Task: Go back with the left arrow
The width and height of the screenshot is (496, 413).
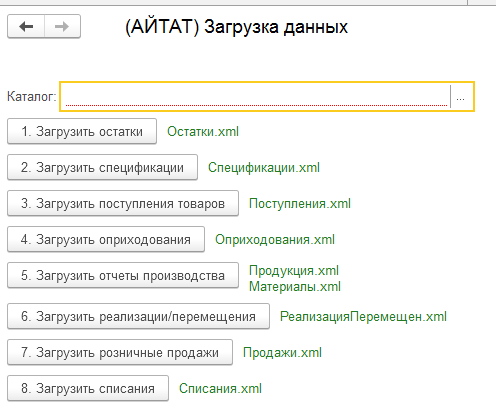Action: pos(26,26)
